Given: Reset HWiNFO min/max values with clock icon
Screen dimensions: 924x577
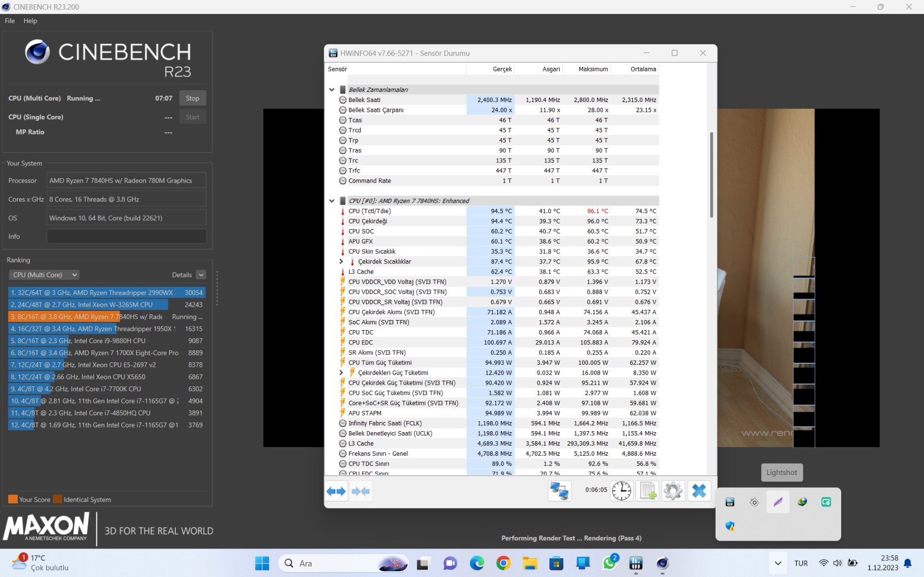Looking at the screenshot, I should click(x=622, y=490).
